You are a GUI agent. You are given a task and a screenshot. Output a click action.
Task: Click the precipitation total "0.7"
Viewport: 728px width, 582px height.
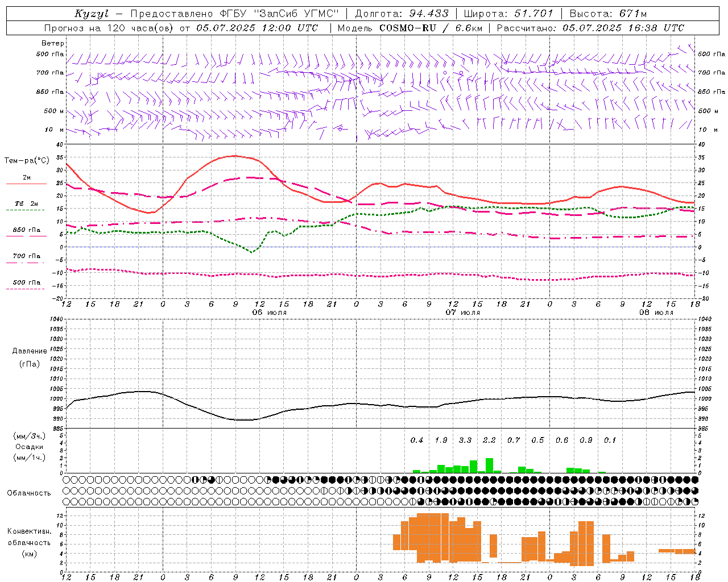pos(514,440)
